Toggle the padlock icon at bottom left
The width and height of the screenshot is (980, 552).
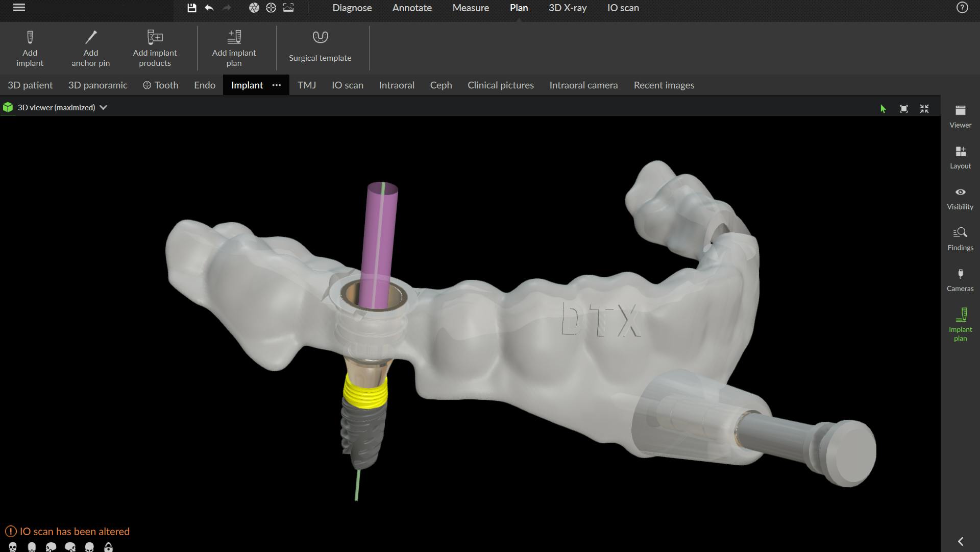click(108, 547)
